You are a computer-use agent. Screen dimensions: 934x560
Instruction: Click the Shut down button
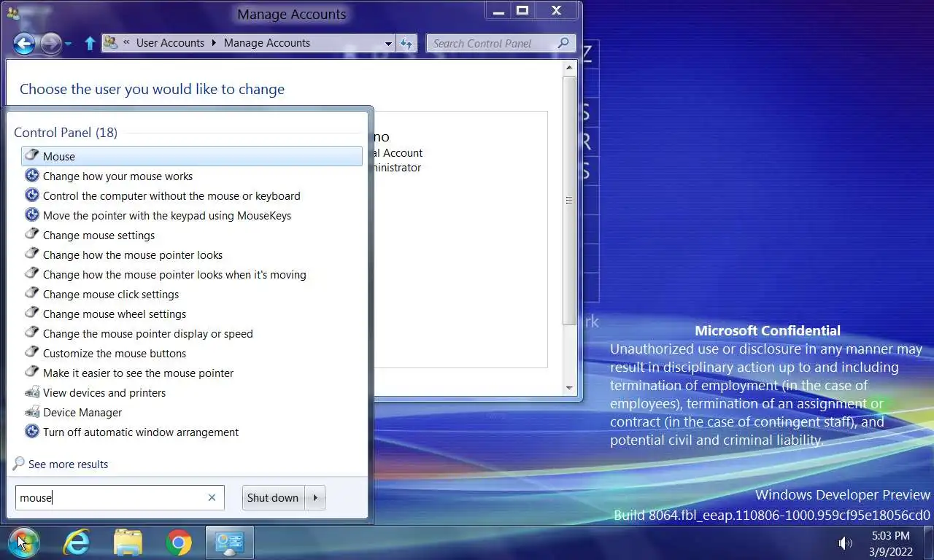coord(273,497)
